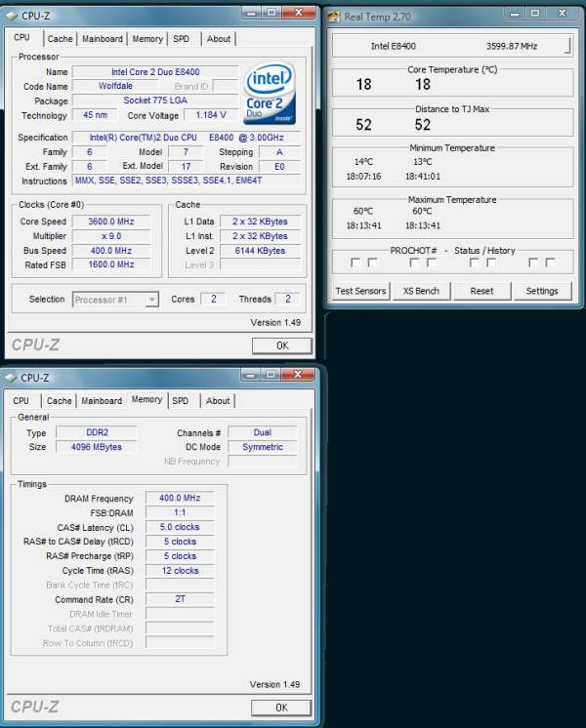Click the Cycle Time (tRAS) value '12 clocks'
This screenshot has width=586, height=728.
(x=180, y=571)
